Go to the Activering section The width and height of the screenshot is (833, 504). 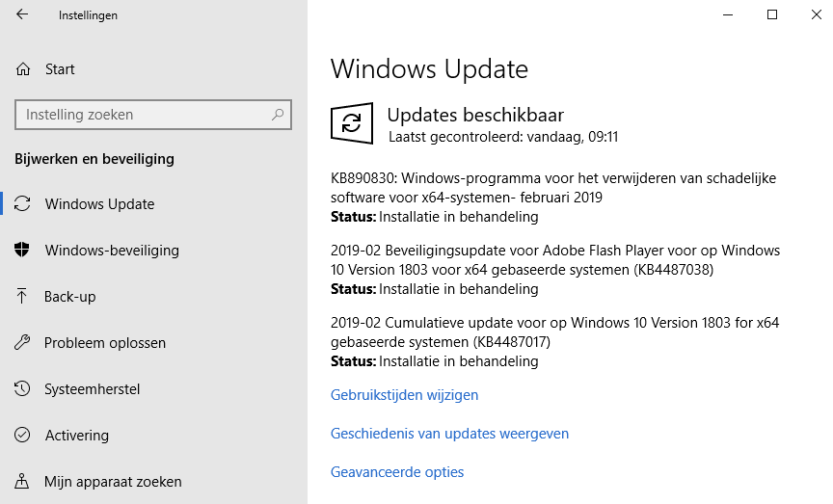(x=77, y=436)
